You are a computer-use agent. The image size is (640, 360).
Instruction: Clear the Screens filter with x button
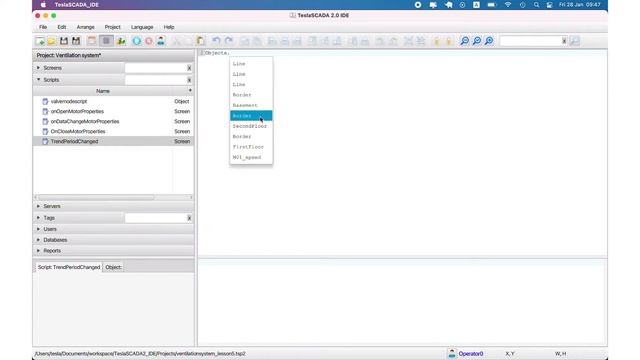(x=189, y=68)
